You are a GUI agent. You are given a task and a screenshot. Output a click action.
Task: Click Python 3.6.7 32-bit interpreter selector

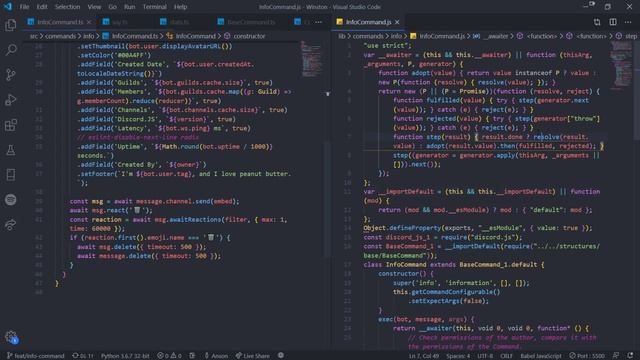[125, 356]
